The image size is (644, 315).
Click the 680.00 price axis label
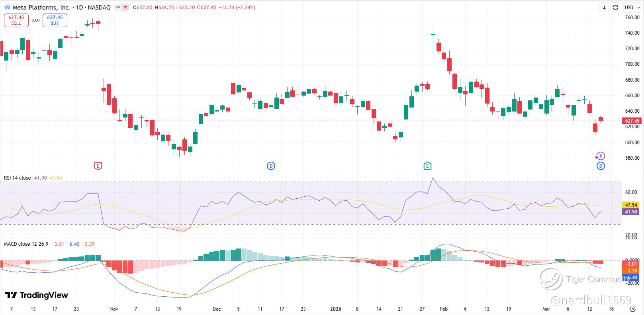632,80
